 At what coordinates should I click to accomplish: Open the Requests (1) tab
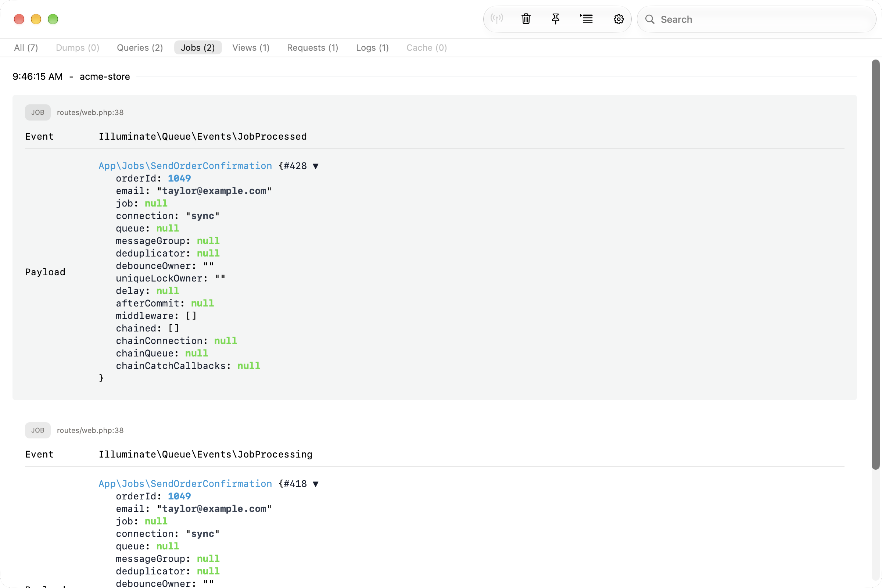(312, 48)
